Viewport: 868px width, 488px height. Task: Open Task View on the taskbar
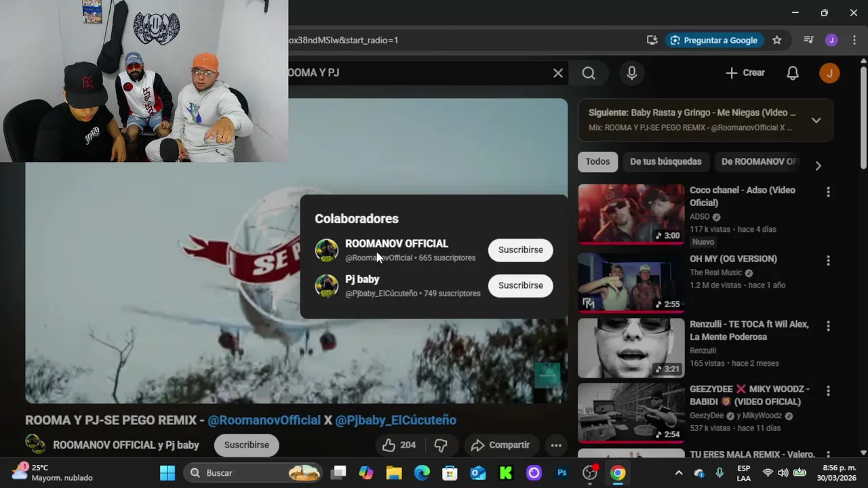pos(338,472)
